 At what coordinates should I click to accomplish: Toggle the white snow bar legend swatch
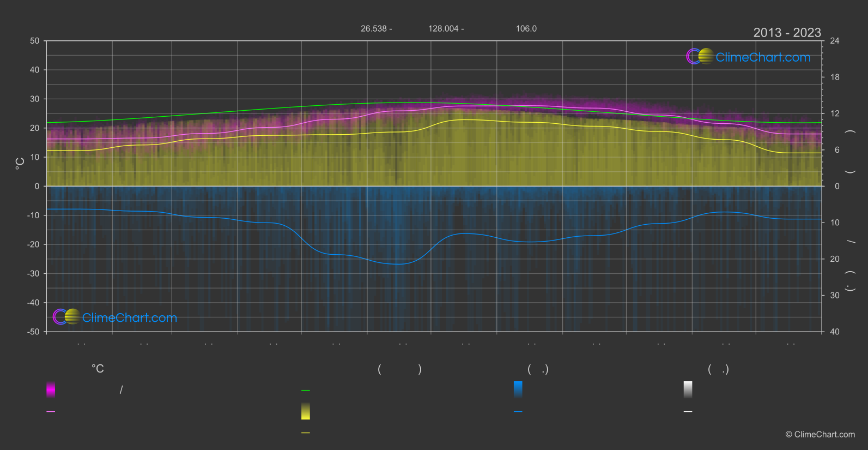688,389
